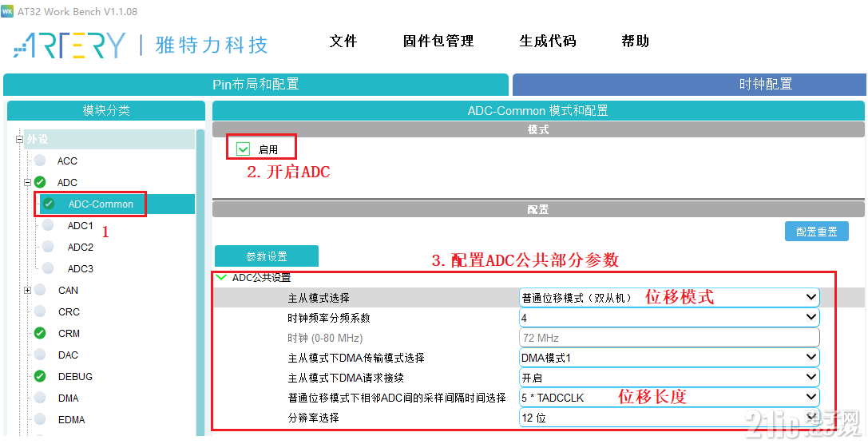
Task: Click the EDMA status circle icon
Action: pyautogui.click(x=40, y=419)
